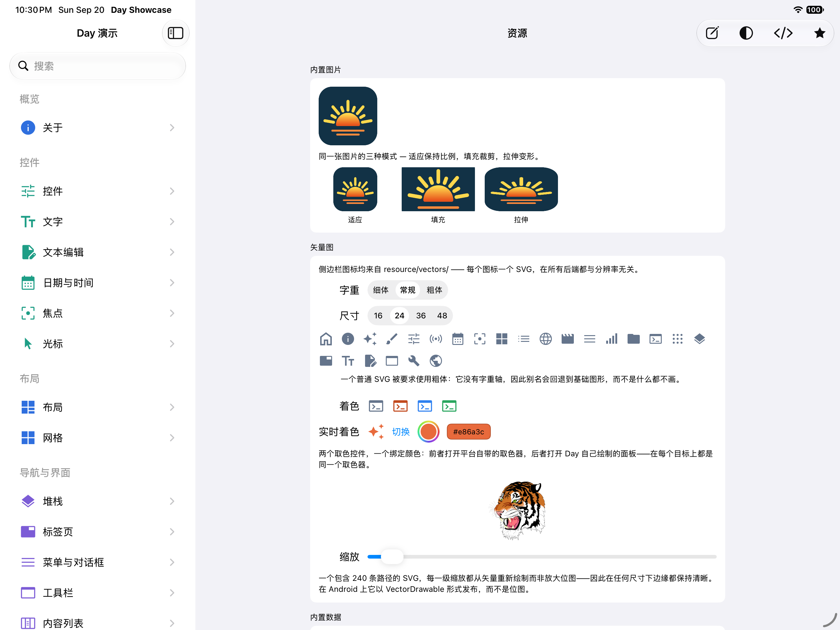Screen dimensions: 840x630
Task: Click the earth globe vector icon
Action: [436, 361]
